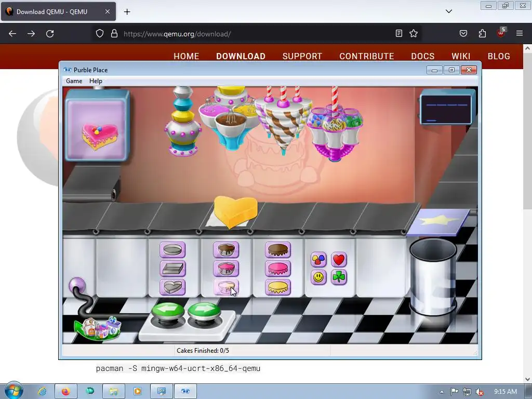
Task: Open Internet Explorer from taskbar
Action: [42, 391]
